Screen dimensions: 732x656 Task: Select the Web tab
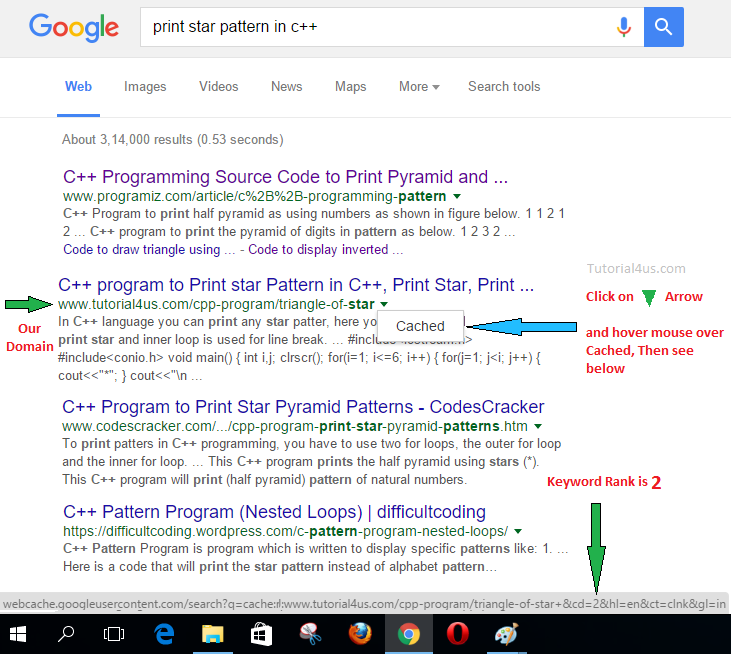pyautogui.click(x=78, y=86)
